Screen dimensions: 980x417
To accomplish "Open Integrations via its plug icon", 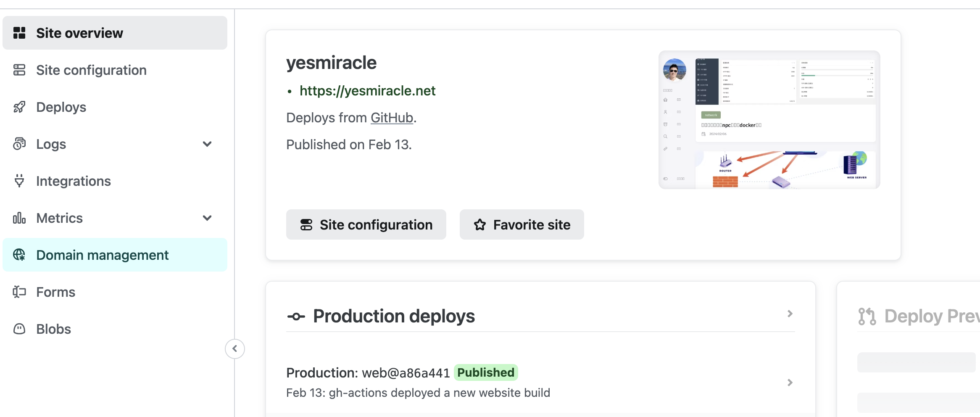I will pos(19,181).
